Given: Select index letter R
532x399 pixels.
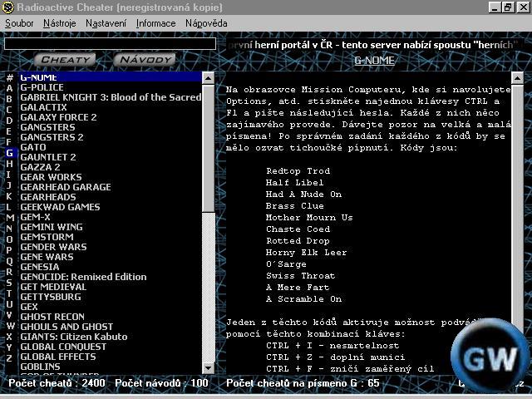Looking at the screenshot, I should coord(9,272).
